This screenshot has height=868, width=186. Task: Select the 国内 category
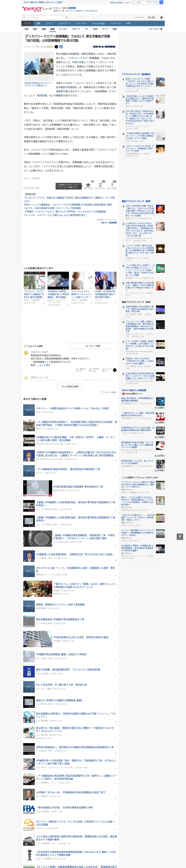(35, 29)
